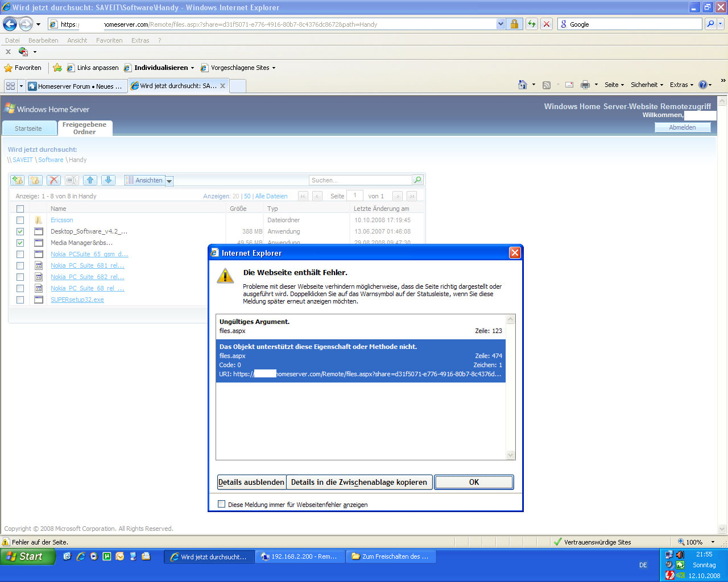Uncheck the Media Manager row checkbox
728x582 pixels.
(20, 243)
